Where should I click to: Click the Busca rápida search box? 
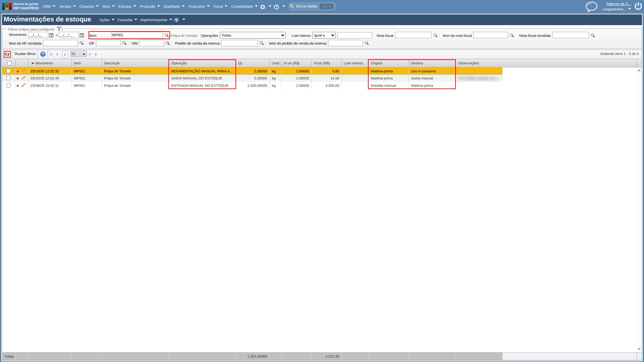[x=312, y=6]
